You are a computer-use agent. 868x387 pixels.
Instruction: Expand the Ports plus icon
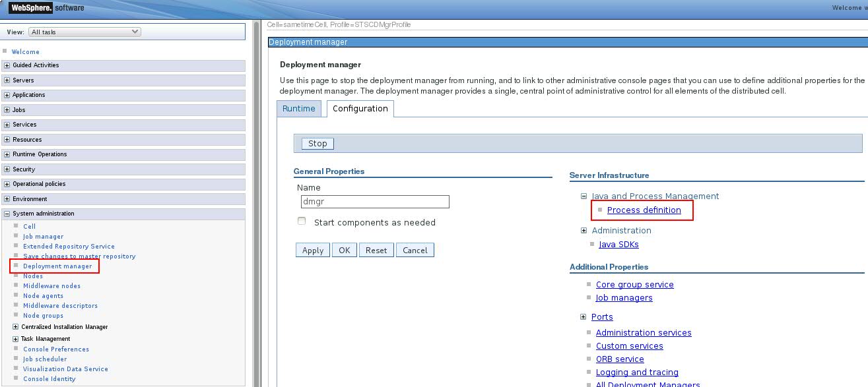click(584, 317)
